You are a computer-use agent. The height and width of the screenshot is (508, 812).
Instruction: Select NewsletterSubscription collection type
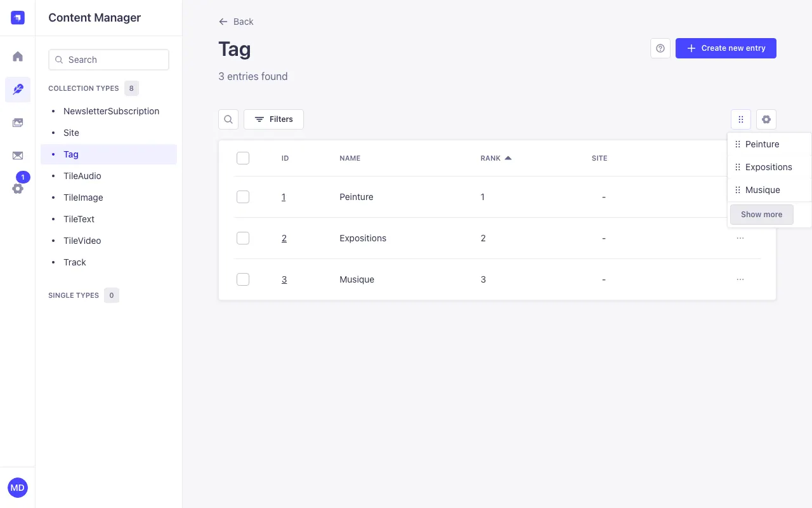click(108, 111)
